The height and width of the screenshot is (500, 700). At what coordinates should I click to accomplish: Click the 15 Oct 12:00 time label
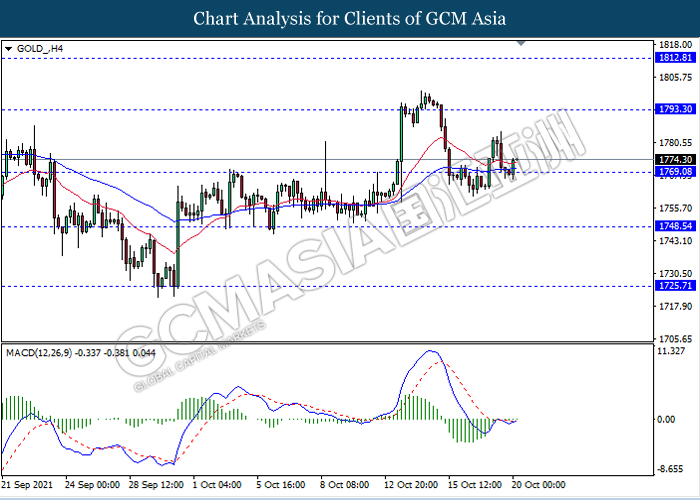475,485
